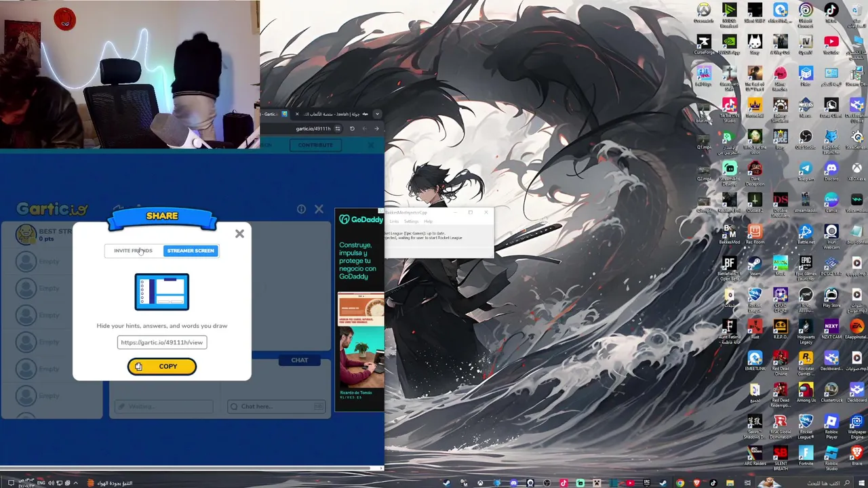
Task: Open ARC Raiders desktop icon
Action: 755,456
